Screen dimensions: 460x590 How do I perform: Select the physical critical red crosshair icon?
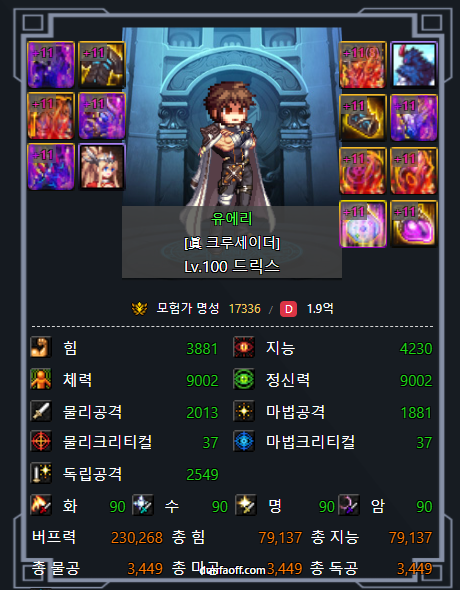point(41,441)
